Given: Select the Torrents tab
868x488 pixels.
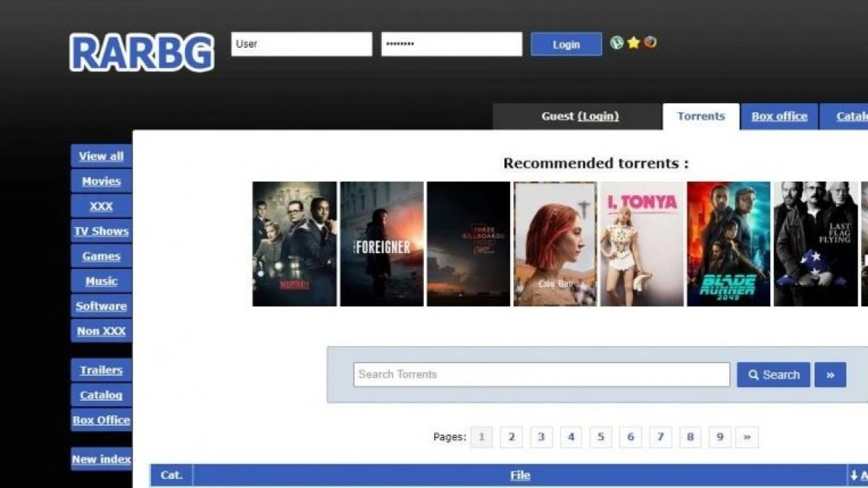Looking at the screenshot, I should 700,116.
